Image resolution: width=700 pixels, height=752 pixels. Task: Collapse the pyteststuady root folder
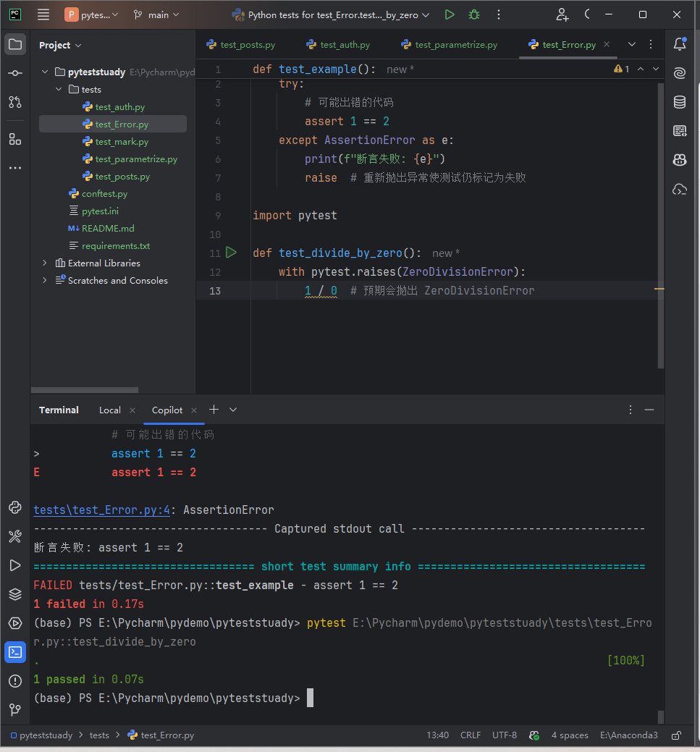tap(45, 72)
